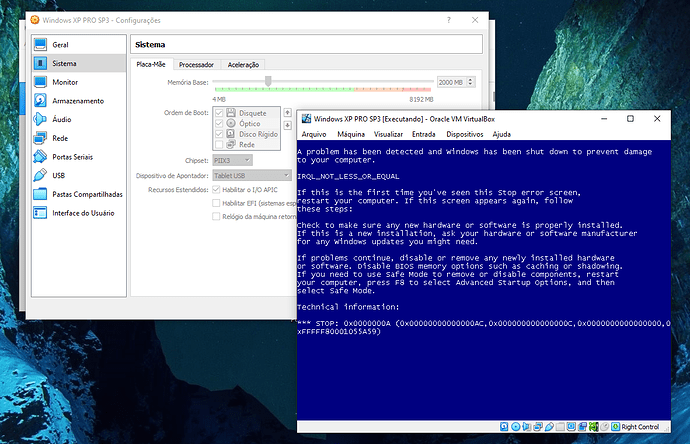690x444 pixels.
Task: Click the Memória Base slider handle
Action: (x=268, y=81)
